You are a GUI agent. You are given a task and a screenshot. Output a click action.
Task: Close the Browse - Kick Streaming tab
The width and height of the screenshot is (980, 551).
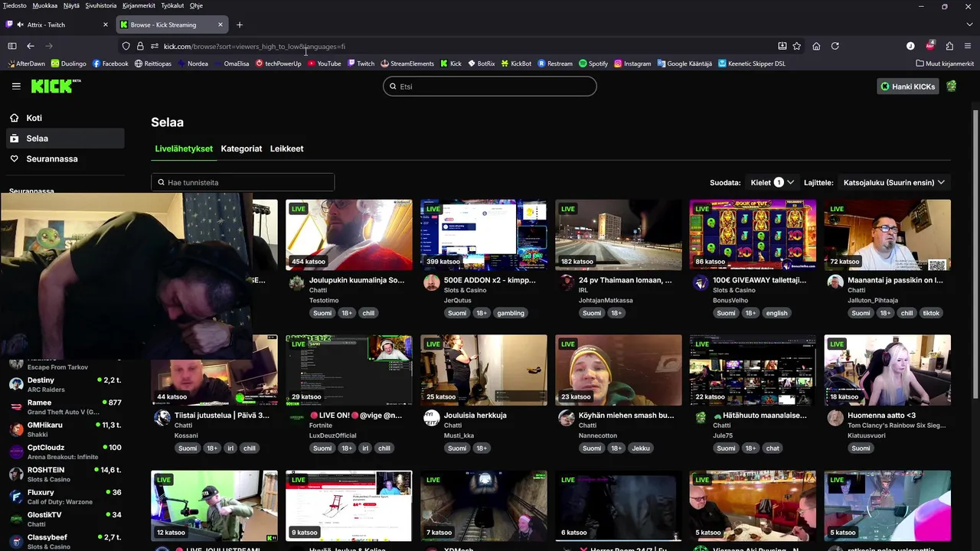click(x=220, y=24)
